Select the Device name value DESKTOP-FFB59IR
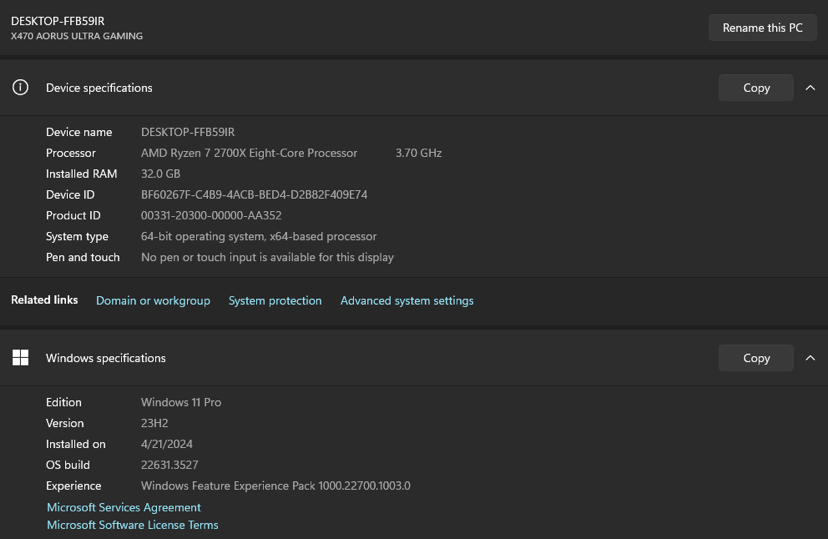This screenshot has height=539, width=828. [x=187, y=132]
